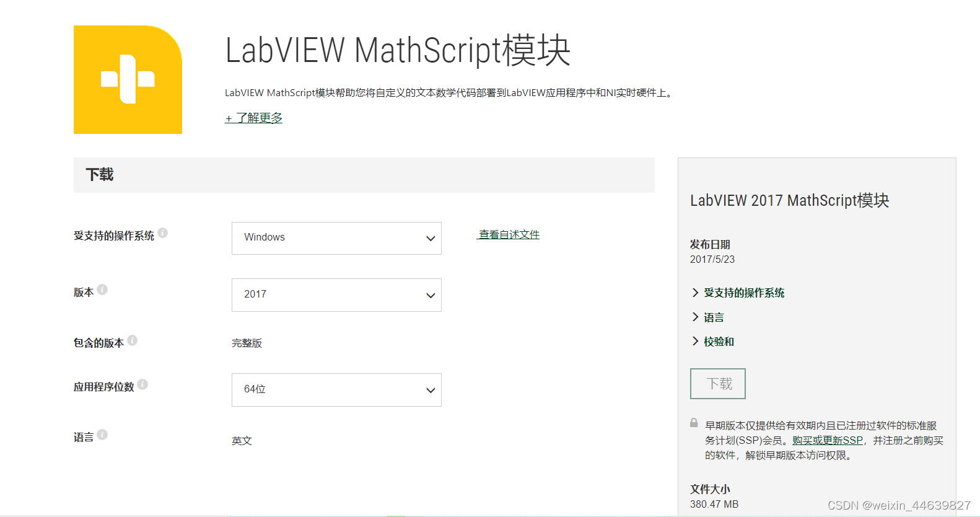Open the 2017 version dropdown
The width and height of the screenshot is (980, 517).
[x=336, y=295]
